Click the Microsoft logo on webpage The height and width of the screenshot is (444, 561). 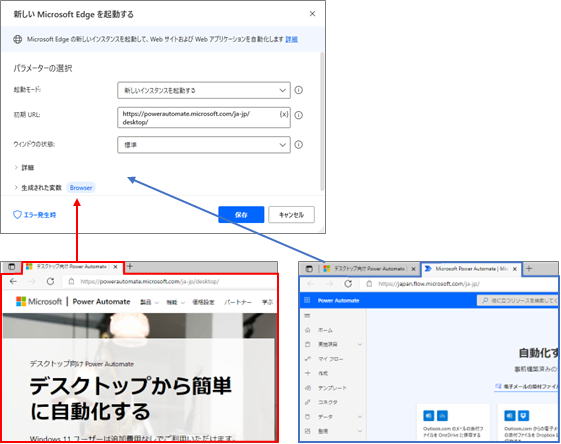[x=39, y=302]
